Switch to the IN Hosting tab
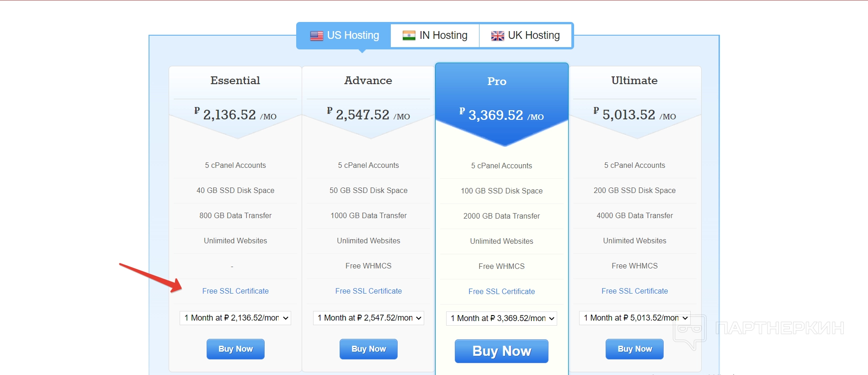This screenshot has height=375, width=868. pyautogui.click(x=435, y=36)
